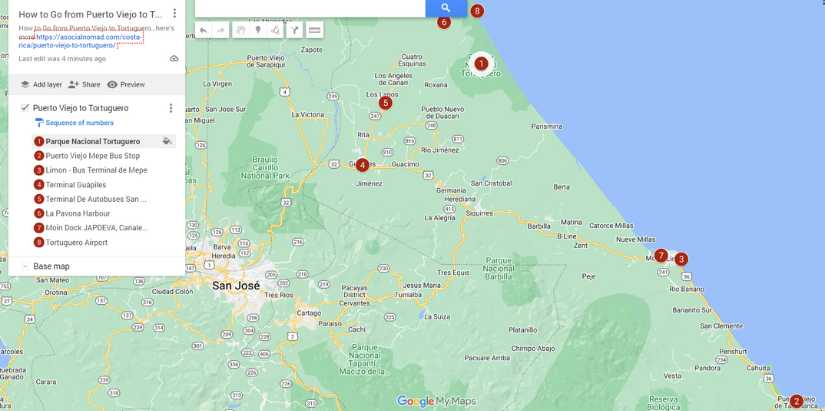Viewport: 825px width, 411px height.
Task: Click map marker 8 beside search button
Action: pyautogui.click(x=477, y=10)
